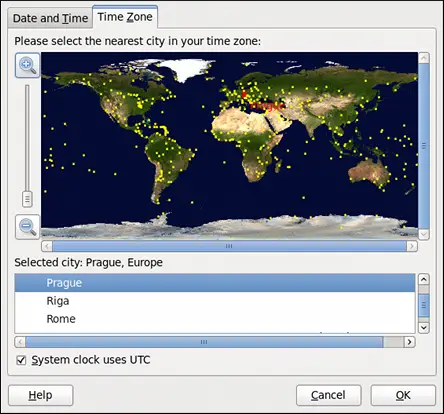Screen dimensions: 444x414
Task: Select Riga in the city list
Action: point(215,301)
